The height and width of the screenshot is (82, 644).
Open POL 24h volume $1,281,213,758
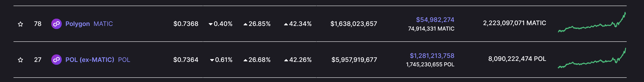click(x=432, y=56)
